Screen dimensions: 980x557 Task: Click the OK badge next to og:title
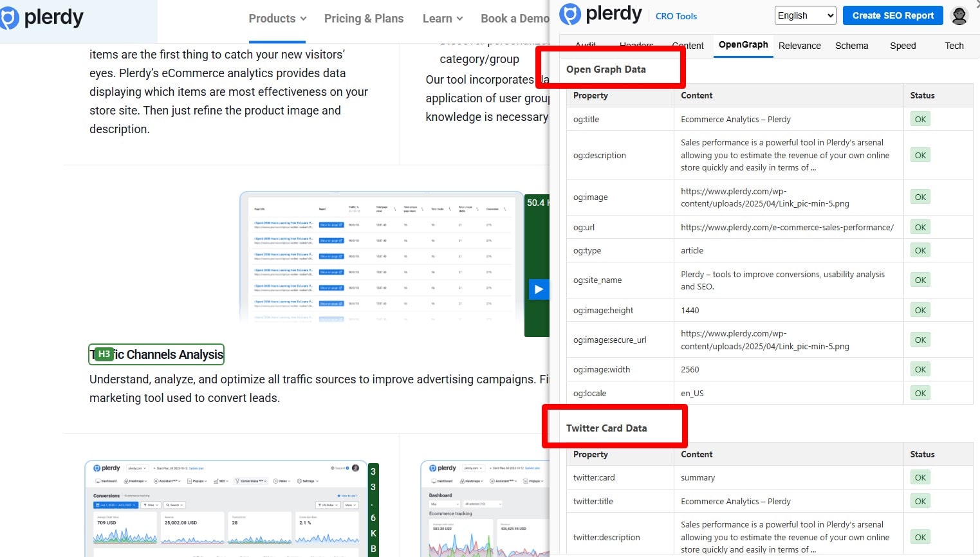coord(920,118)
